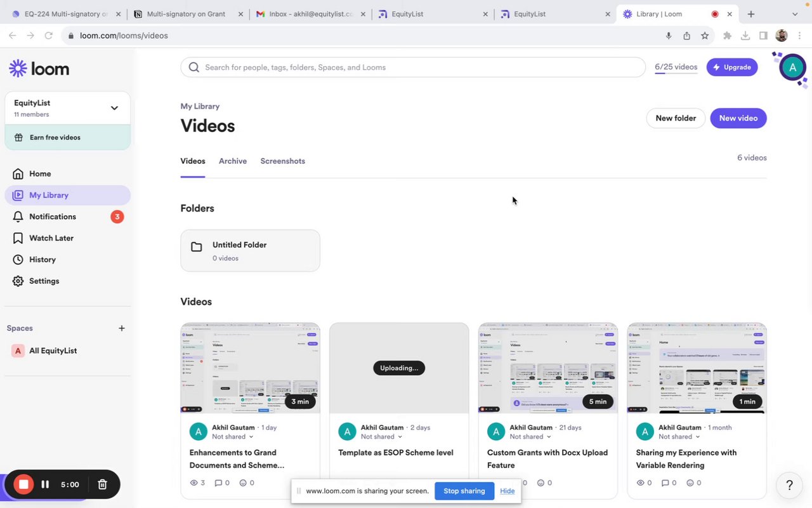
Task: Switch to the Videos tab
Action: (x=193, y=161)
